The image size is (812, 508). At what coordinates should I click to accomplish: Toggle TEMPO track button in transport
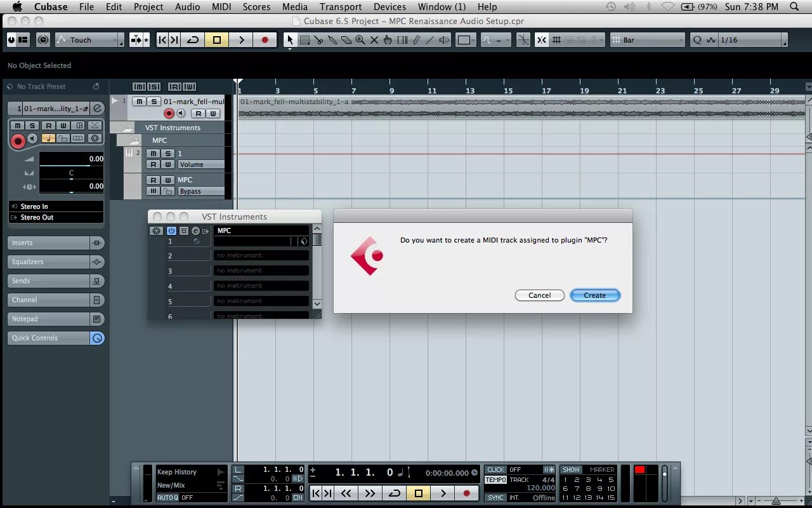point(495,480)
